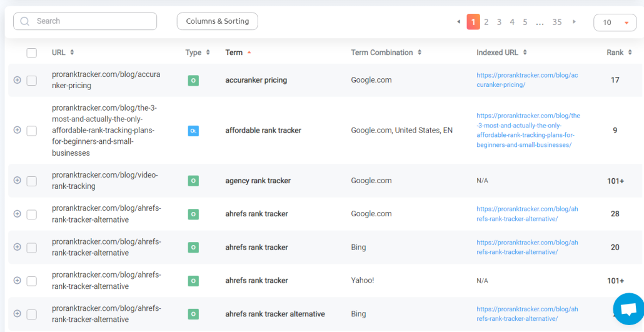Open the rows-per-page dropdown showing 10
The width and height of the screenshot is (644, 332).
(615, 23)
